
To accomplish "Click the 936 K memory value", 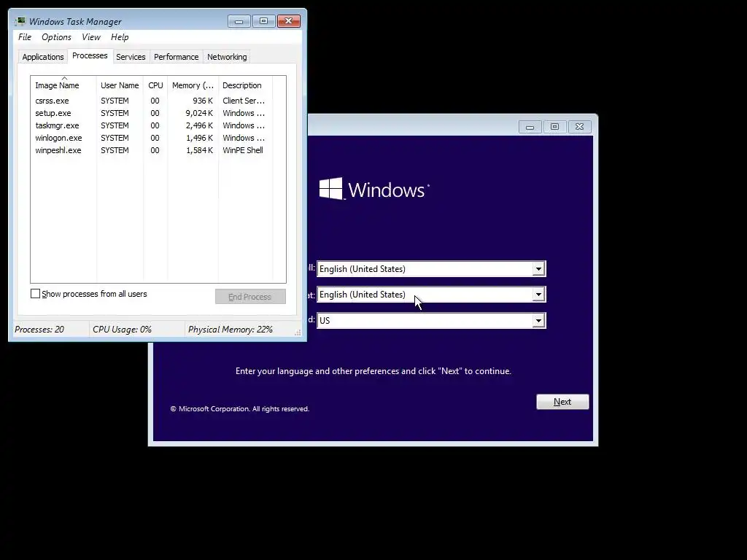I will tap(203, 101).
